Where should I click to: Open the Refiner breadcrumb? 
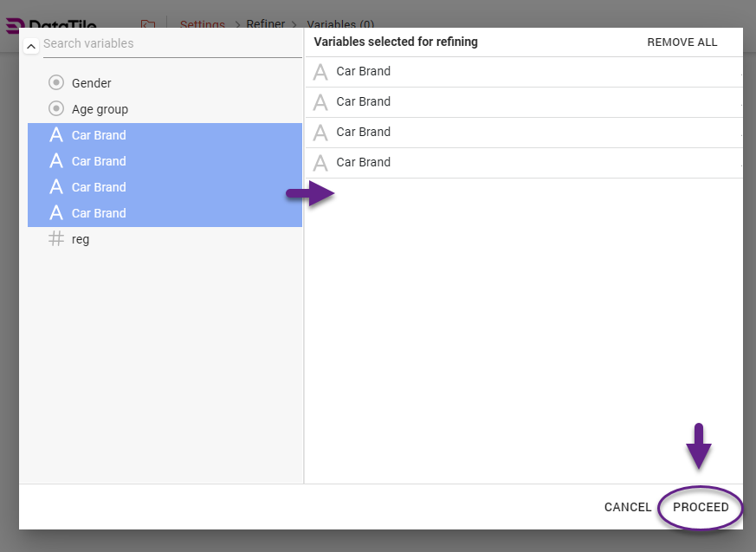click(265, 24)
